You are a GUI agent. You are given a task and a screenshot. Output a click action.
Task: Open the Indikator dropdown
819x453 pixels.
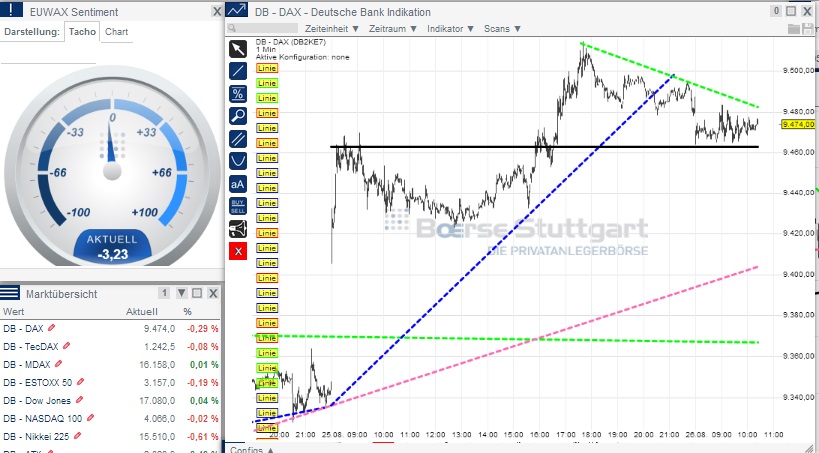point(450,29)
